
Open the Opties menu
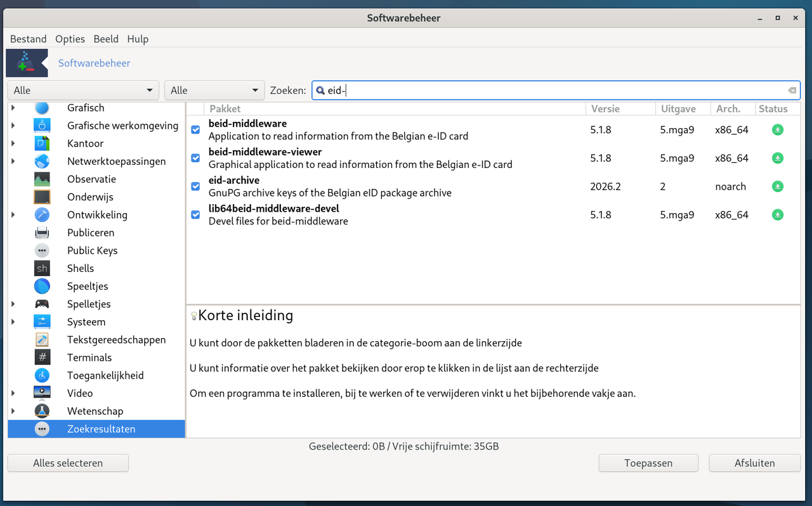(70, 39)
